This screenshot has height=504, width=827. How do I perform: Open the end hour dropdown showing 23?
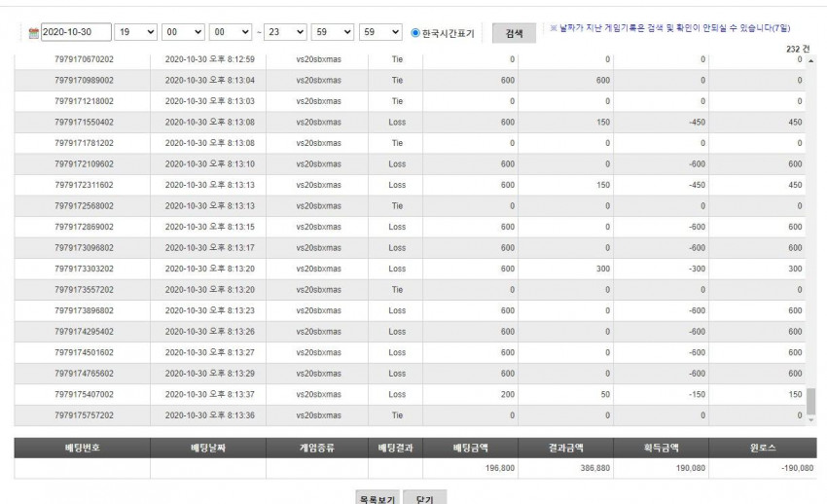285,32
